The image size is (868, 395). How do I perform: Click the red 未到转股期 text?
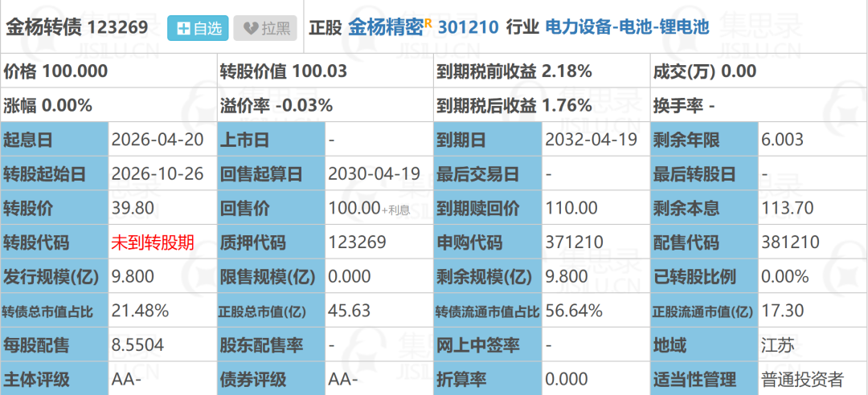pyautogui.click(x=153, y=242)
